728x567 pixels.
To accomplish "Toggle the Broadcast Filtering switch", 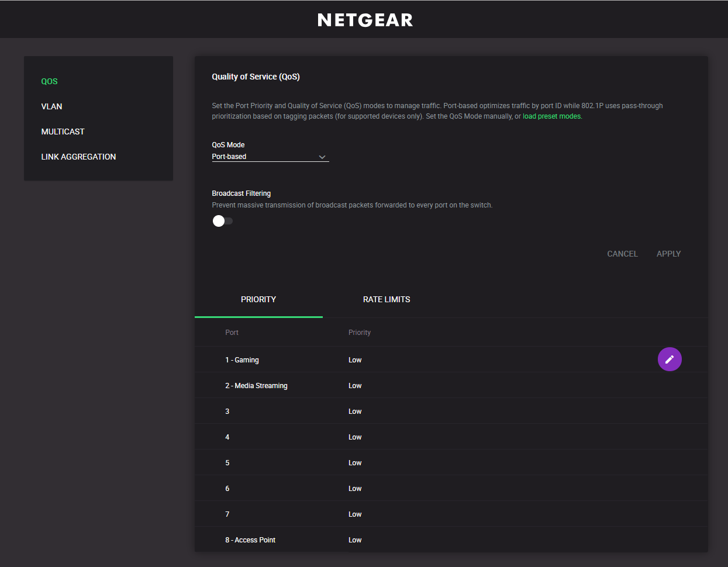I will pos(223,221).
